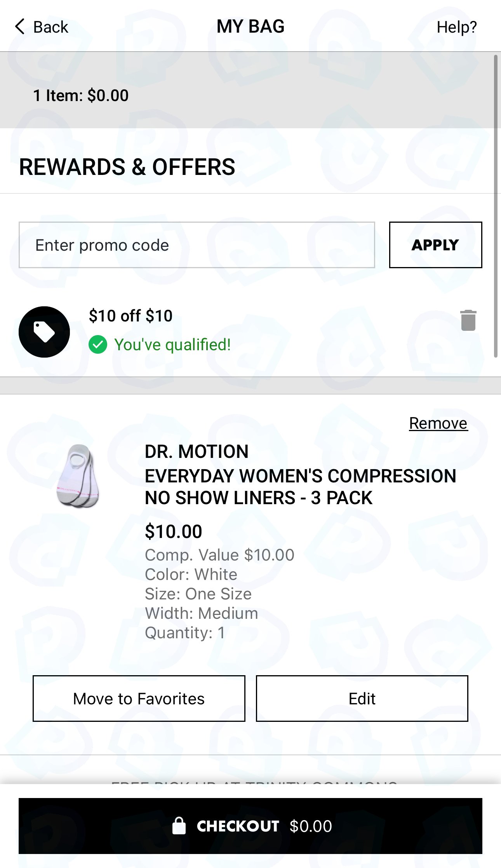Screen dimensions: 501x868
Task: Tap the green qualified checkmark icon
Action: 98,344
